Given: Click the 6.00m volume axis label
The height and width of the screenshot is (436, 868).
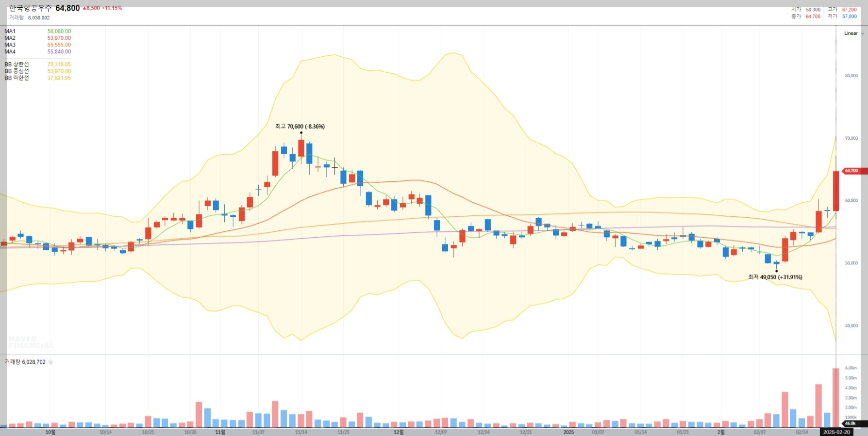Looking at the screenshot, I should tap(851, 368).
